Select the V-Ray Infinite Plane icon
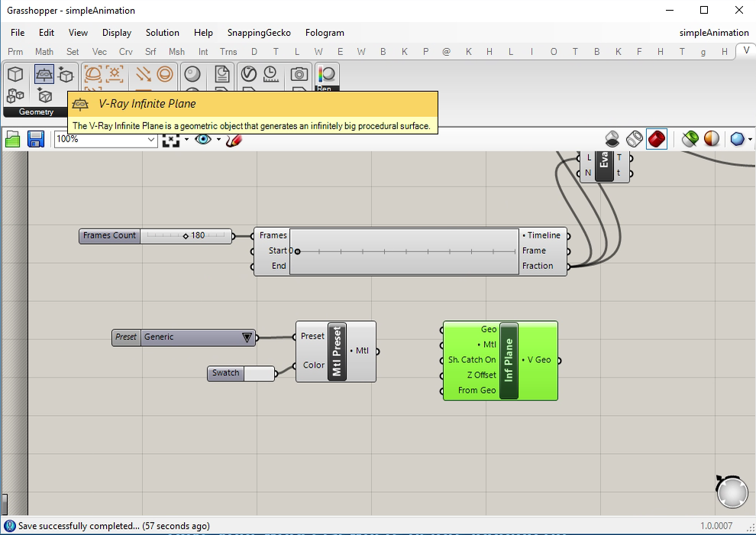Viewport: 756px width, 535px height. 44,74
